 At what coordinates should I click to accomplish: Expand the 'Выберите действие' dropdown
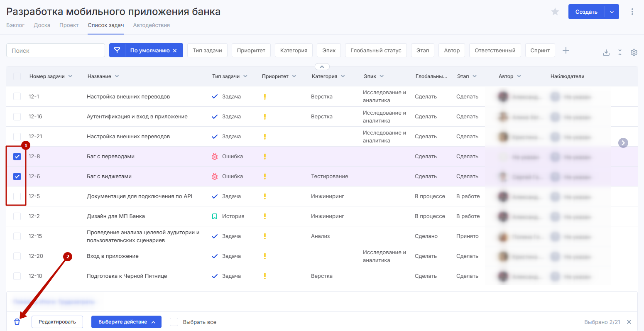(x=126, y=322)
